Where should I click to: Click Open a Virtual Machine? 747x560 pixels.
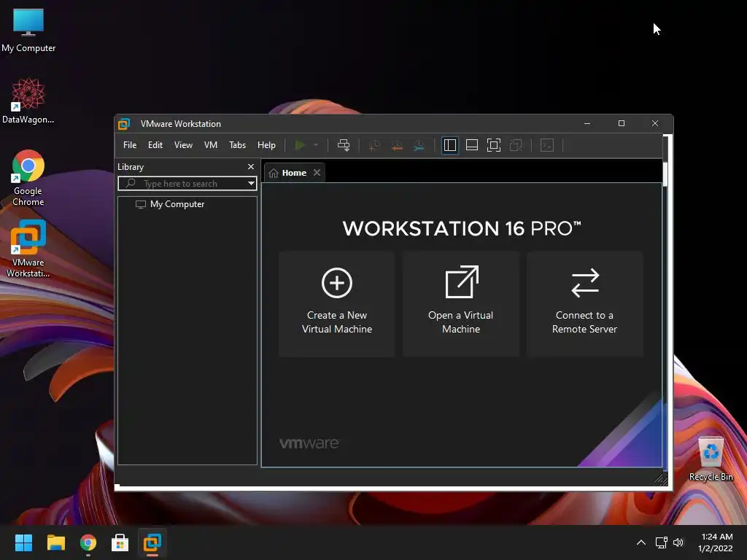click(x=461, y=304)
